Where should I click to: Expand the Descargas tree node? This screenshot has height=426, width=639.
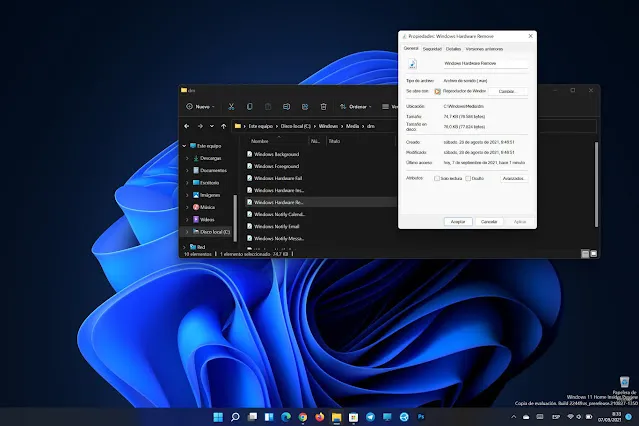pyautogui.click(x=187, y=158)
